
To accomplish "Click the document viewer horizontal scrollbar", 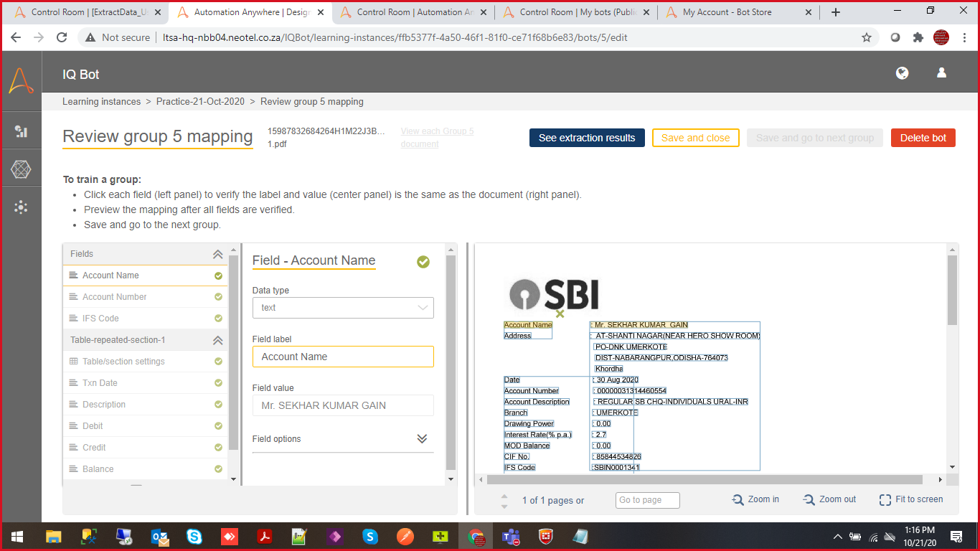I will coord(704,479).
